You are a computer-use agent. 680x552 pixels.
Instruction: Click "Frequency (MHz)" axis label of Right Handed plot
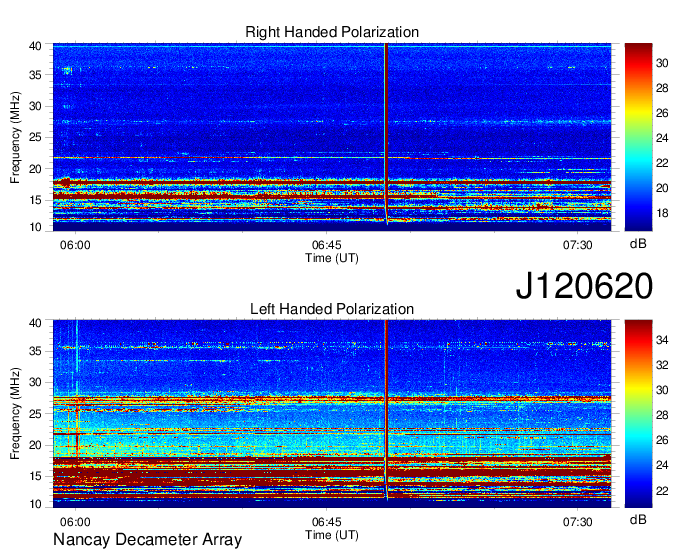(x=15, y=137)
